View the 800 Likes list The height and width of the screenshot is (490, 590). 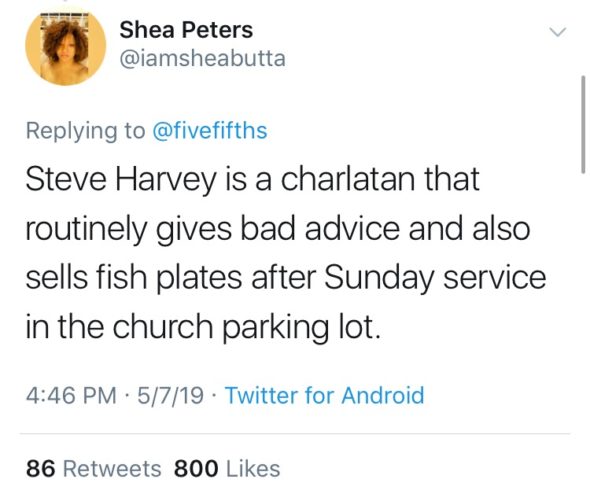(x=227, y=469)
